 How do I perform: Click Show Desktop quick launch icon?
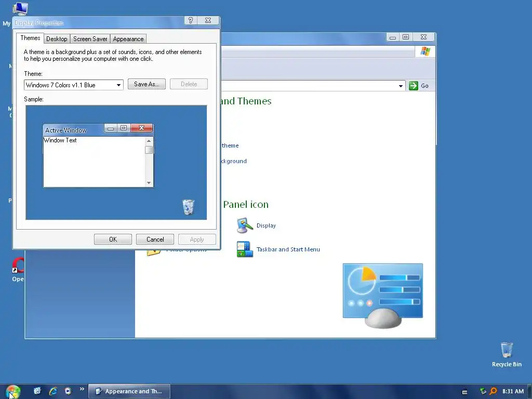coord(37,391)
